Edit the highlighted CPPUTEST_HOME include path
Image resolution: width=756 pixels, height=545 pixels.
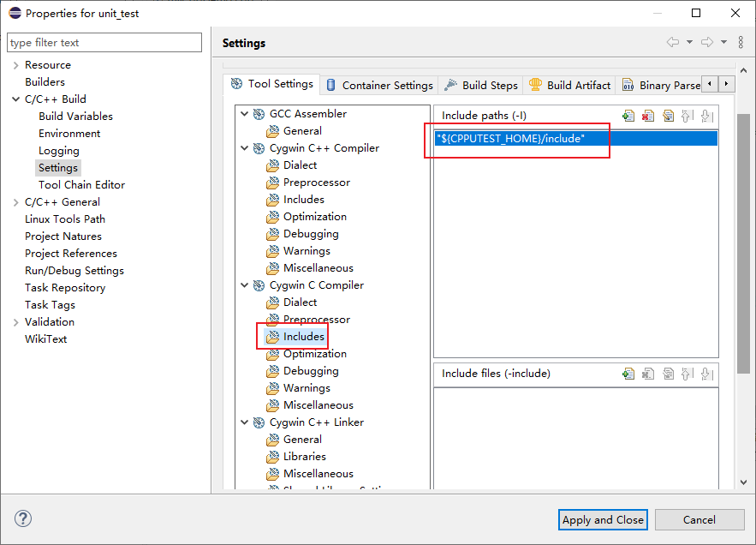pyautogui.click(x=669, y=116)
